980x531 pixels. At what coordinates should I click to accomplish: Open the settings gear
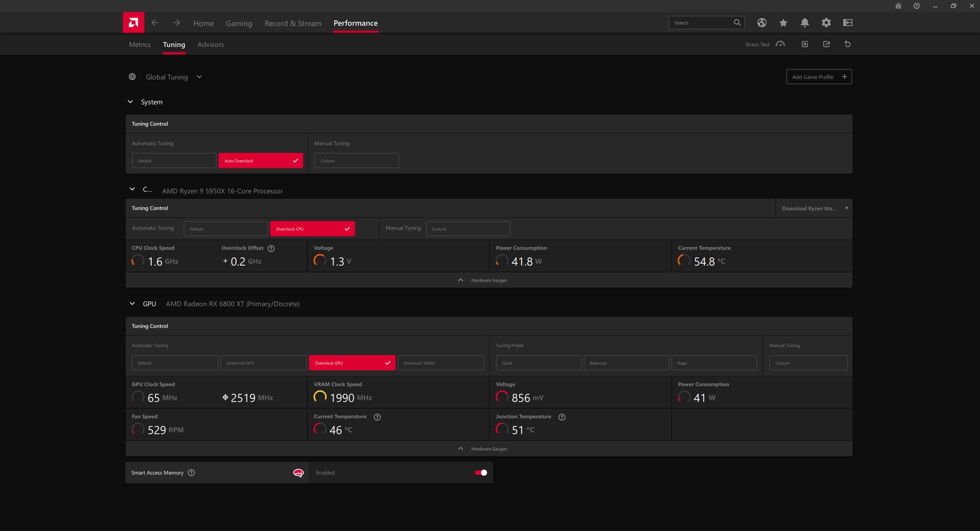click(826, 22)
